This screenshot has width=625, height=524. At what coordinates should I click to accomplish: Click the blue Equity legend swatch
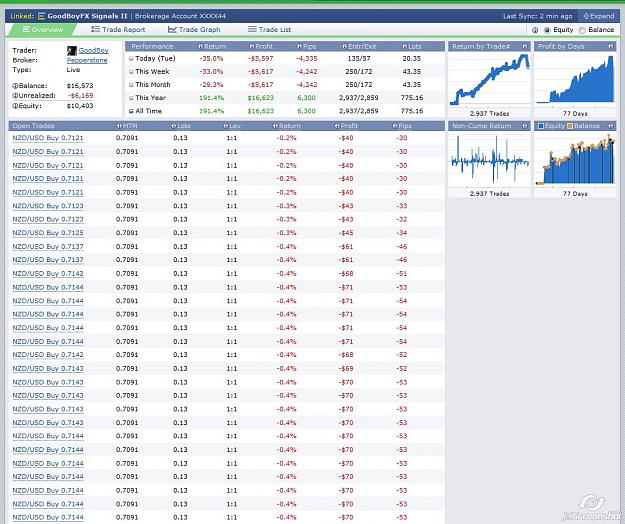[541, 126]
